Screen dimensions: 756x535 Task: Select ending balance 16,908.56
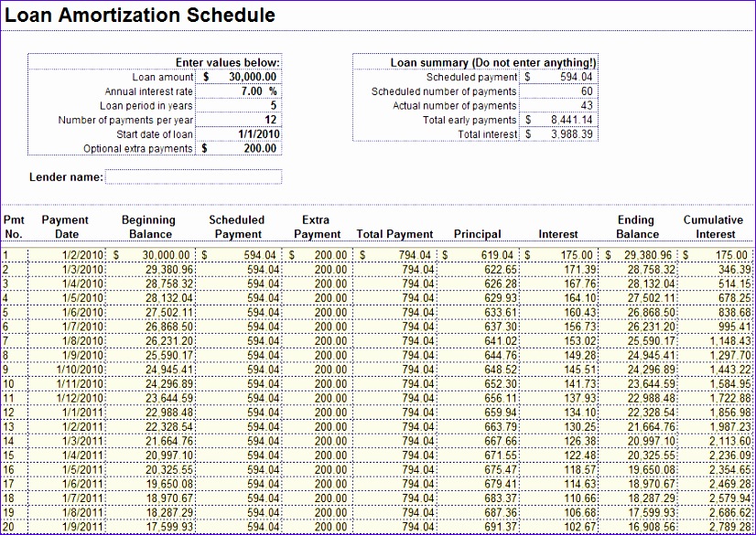click(x=651, y=527)
